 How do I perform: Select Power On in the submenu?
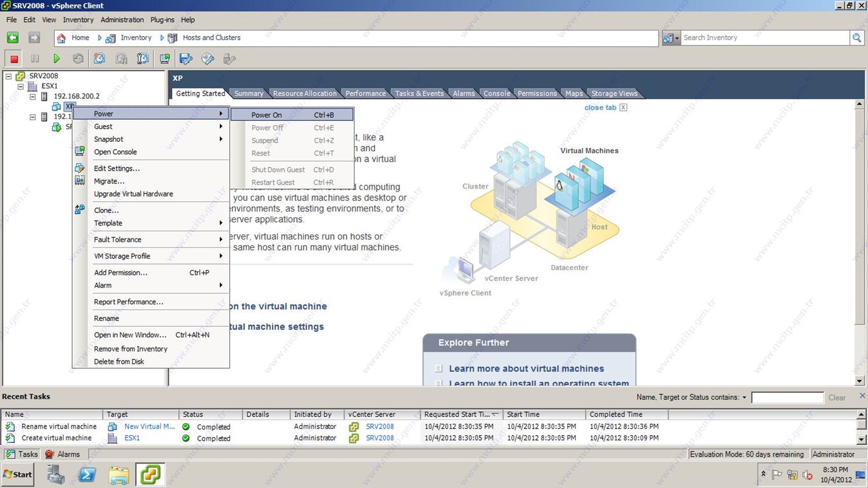(x=292, y=115)
